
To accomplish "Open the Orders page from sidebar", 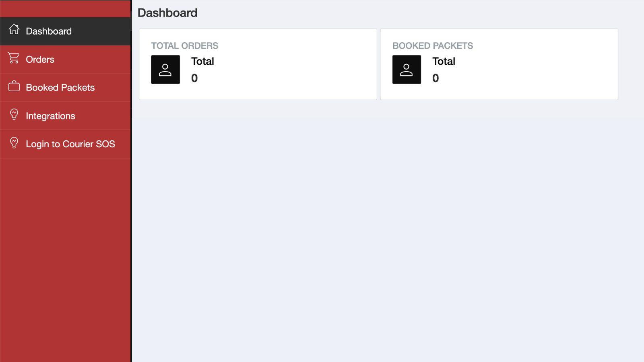I will (40, 59).
